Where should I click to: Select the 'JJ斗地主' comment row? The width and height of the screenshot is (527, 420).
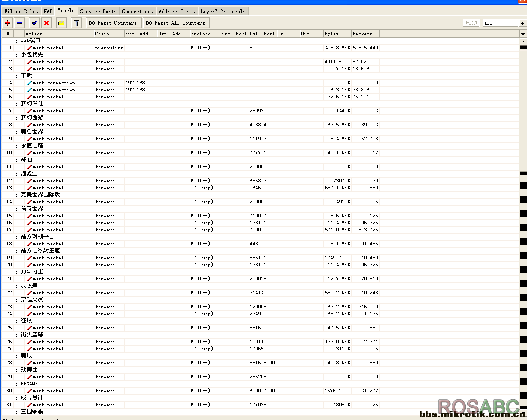coord(261,272)
